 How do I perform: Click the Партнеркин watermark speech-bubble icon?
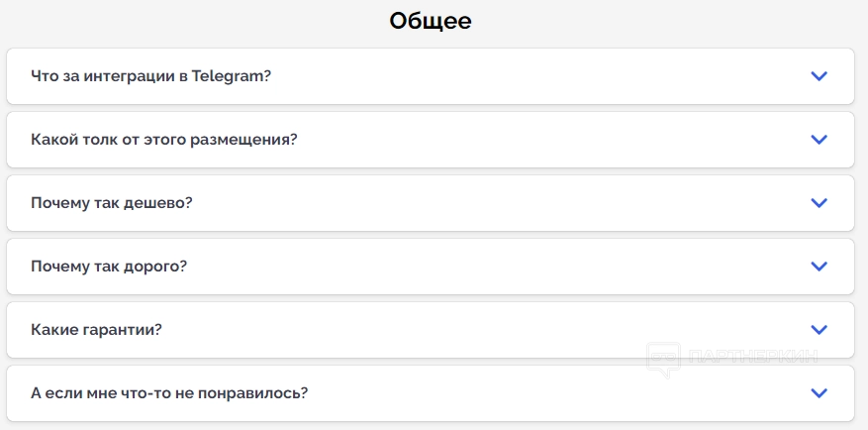tap(662, 359)
